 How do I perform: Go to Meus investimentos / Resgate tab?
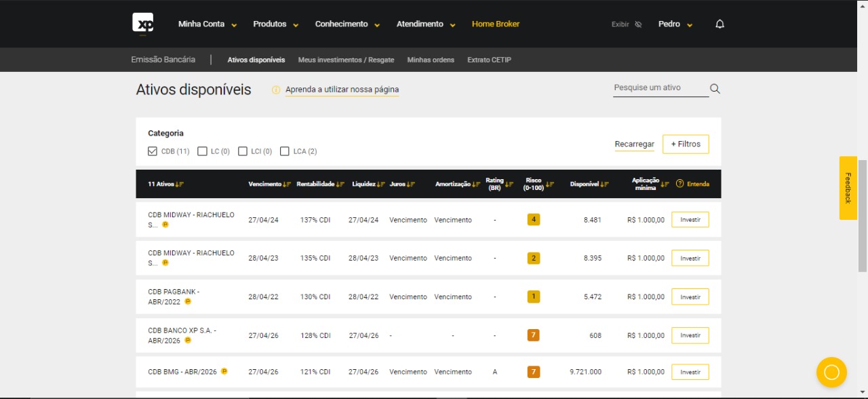click(346, 60)
